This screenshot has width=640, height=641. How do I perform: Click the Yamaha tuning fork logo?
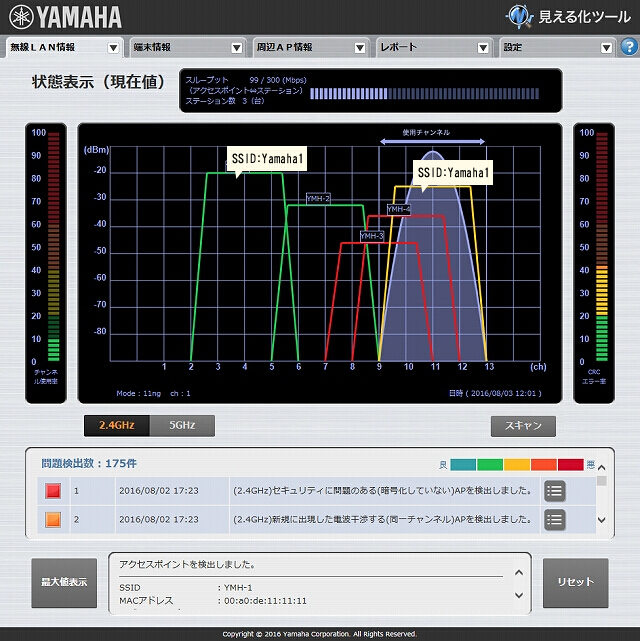[x=21, y=17]
